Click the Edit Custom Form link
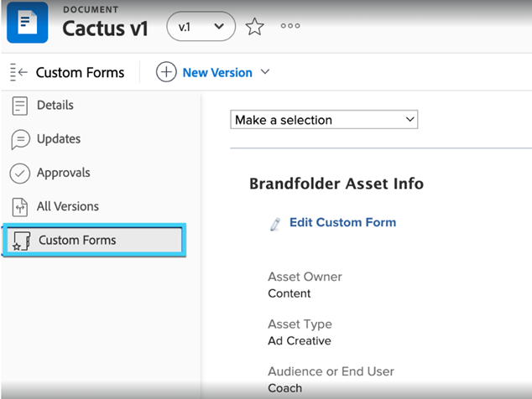Screen dimensions: 532x399 coord(342,222)
